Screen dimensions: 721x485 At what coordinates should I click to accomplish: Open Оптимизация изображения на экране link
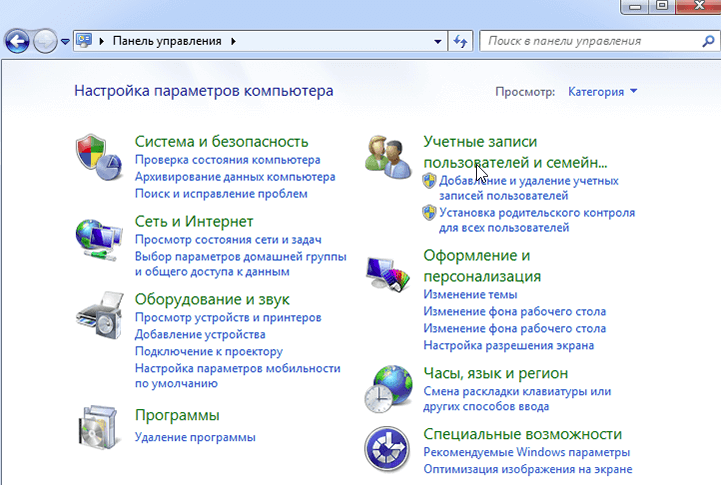[528, 469]
